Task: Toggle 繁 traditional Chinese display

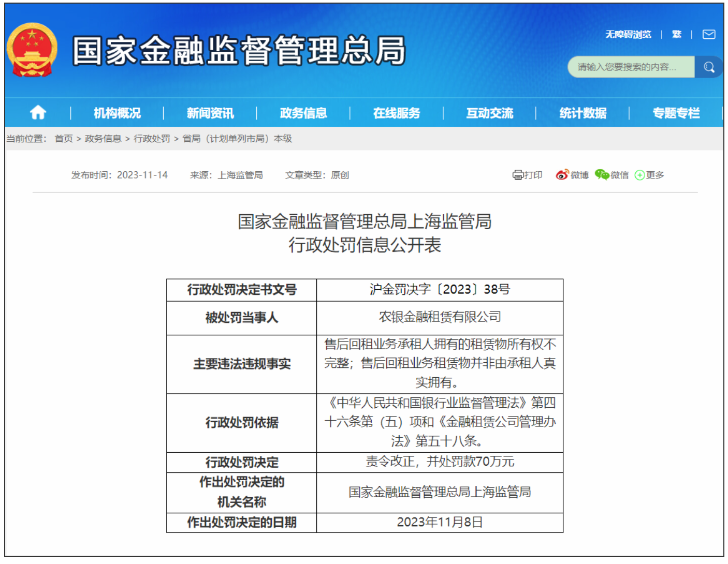Action: tap(676, 34)
